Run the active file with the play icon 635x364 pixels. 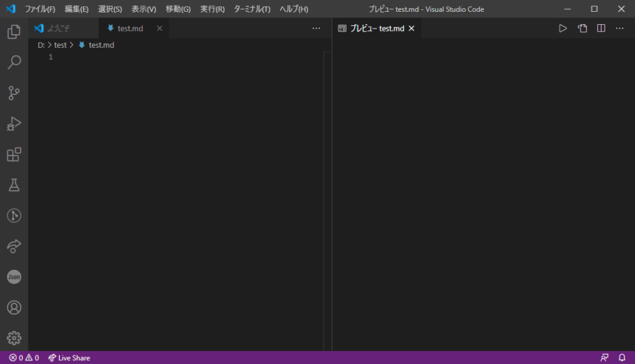[562, 28]
